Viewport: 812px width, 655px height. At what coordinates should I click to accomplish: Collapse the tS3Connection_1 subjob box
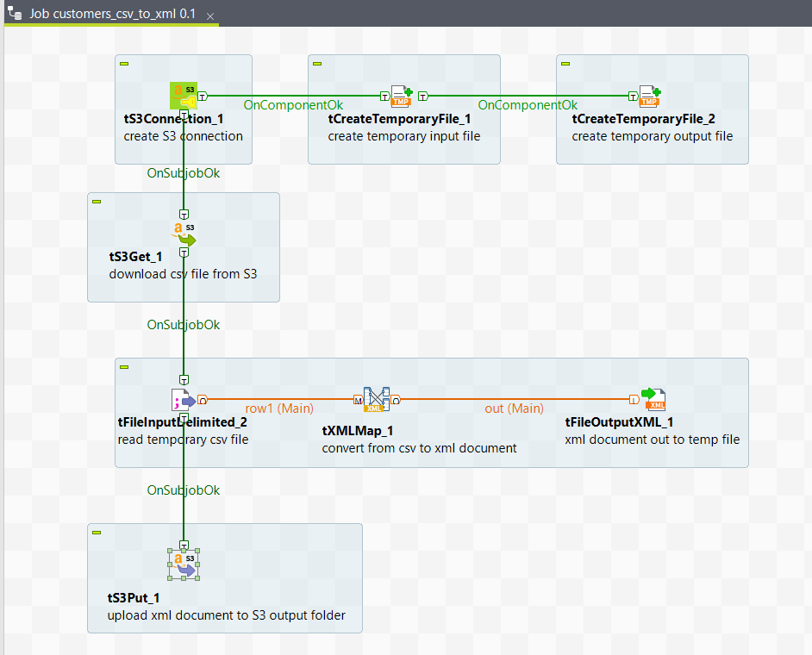pyautogui.click(x=124, y=64)
